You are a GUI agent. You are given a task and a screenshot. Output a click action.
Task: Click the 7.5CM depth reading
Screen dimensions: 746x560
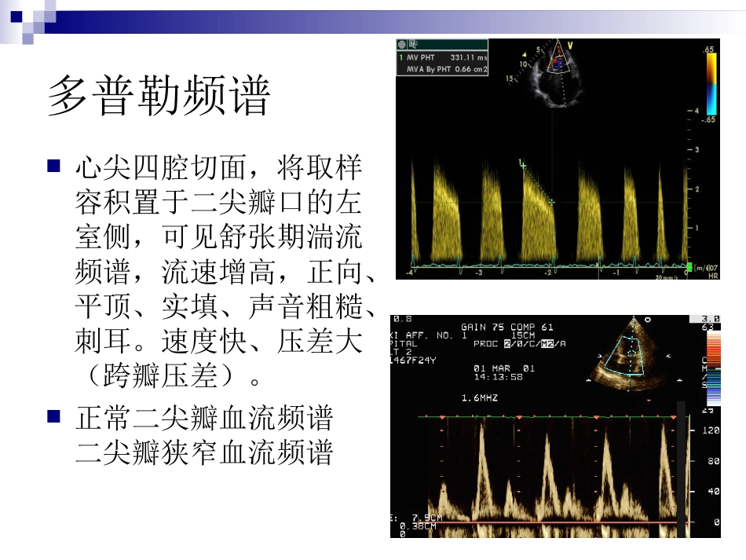(427, 518)
